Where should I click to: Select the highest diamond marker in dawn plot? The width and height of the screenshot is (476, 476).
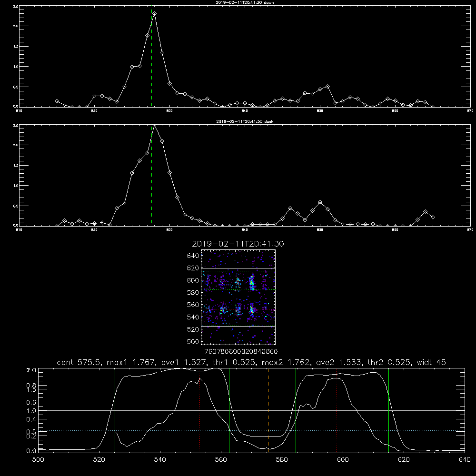tap(155, 14)
